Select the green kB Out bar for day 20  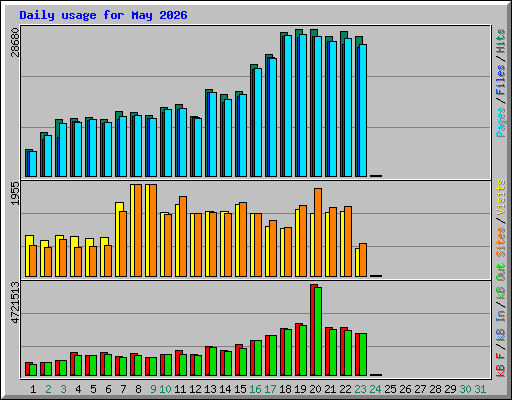(318, 331)
